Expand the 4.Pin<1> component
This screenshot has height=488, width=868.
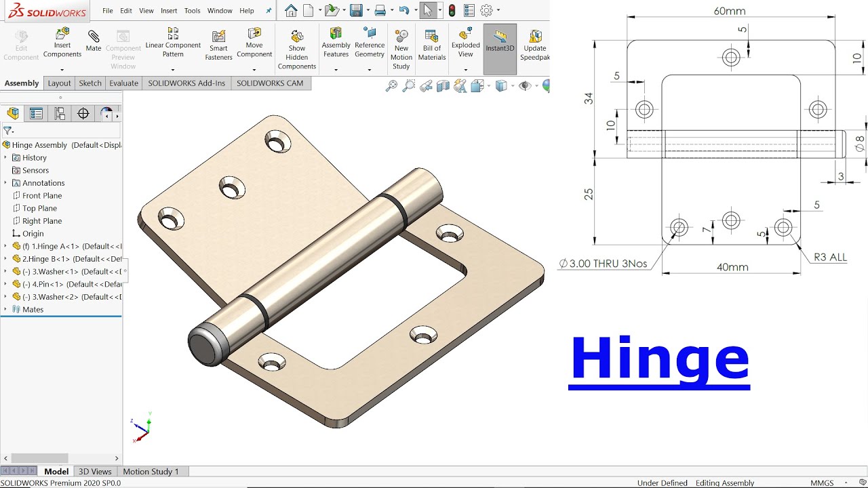[x=5, y=284]
